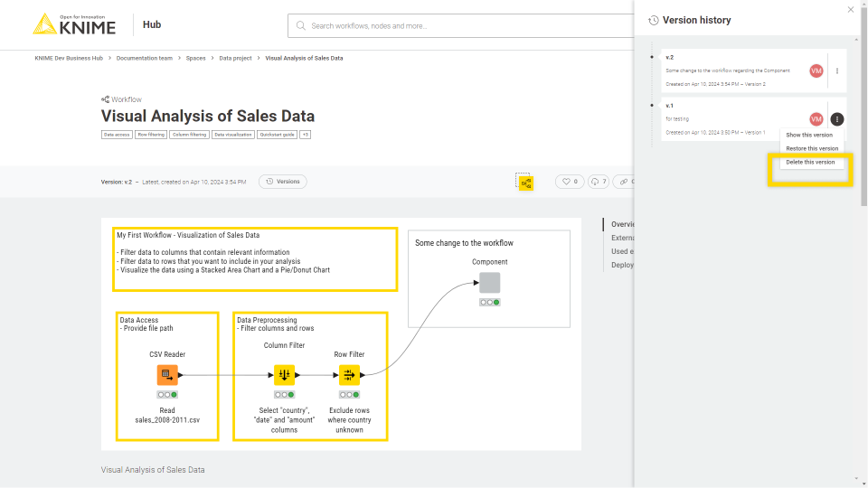This screenshot has height=488, width=868.
Task: Expand the +3 more tags
Action: coord(306,135)
